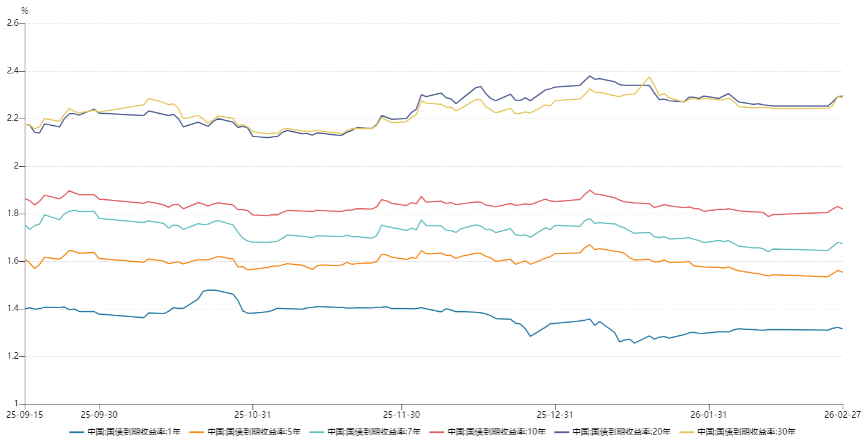Click the 1.6 y-axis value label
The image size is (868, 440).
13,261
